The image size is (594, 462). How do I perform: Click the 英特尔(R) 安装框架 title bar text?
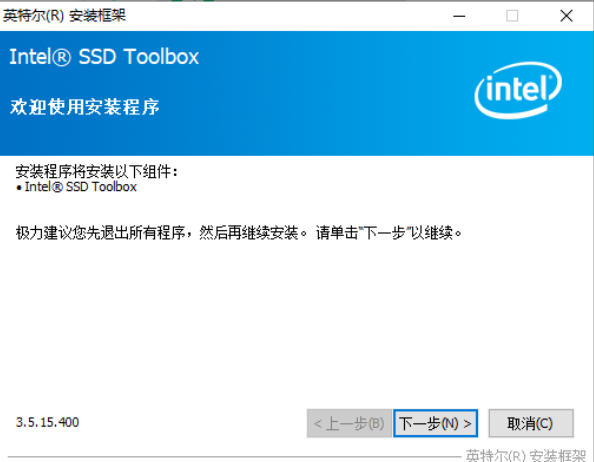(64, 16)
